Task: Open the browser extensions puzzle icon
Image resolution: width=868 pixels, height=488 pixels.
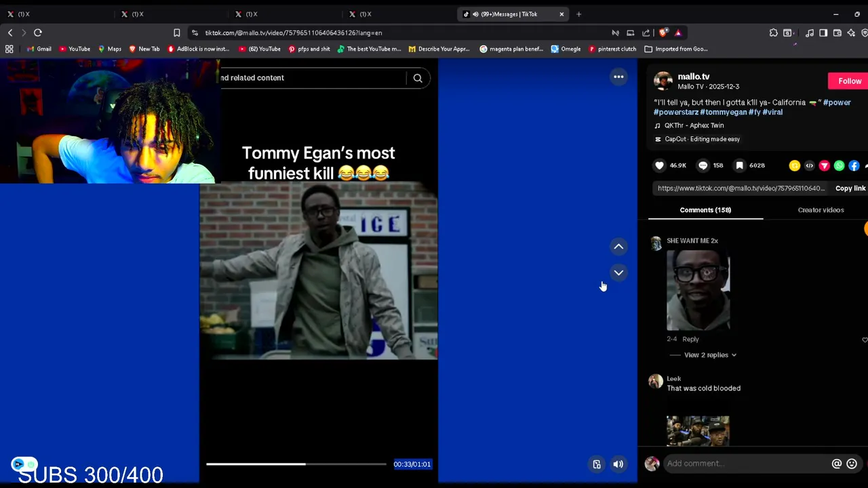Action: (773, 33)
